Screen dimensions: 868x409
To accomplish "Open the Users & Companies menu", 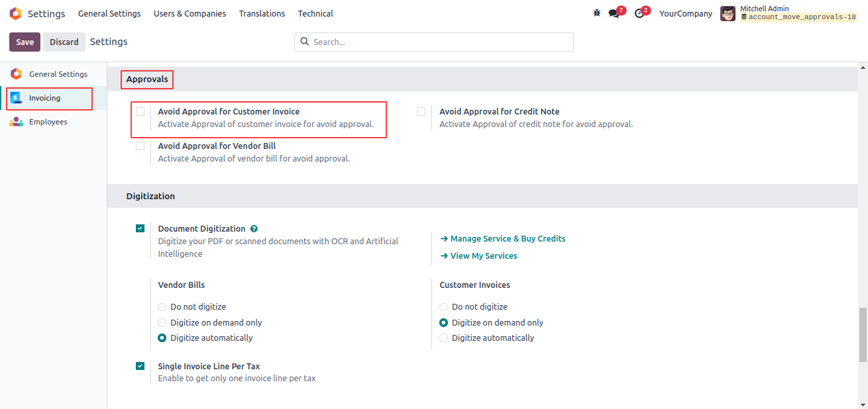I will 190,13.
